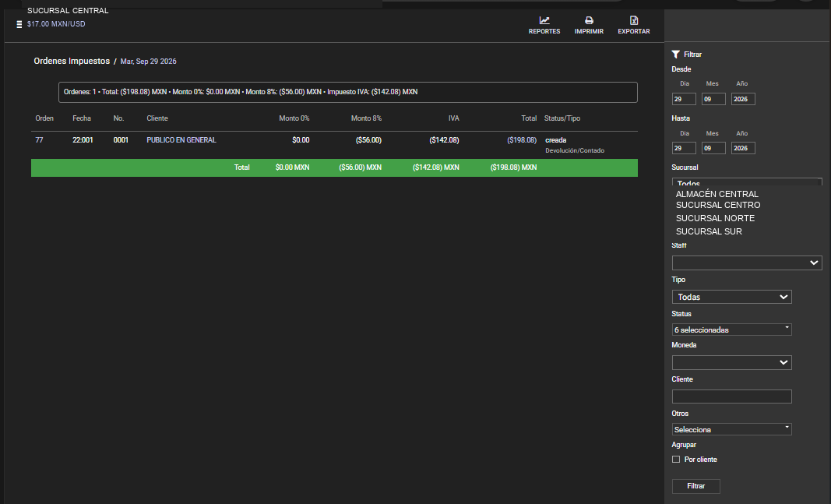The image size is (831, 504).
Task: Click the SUCURSAL CENTRAL header title
Action: pyautogui.click(x=68, y=11)
